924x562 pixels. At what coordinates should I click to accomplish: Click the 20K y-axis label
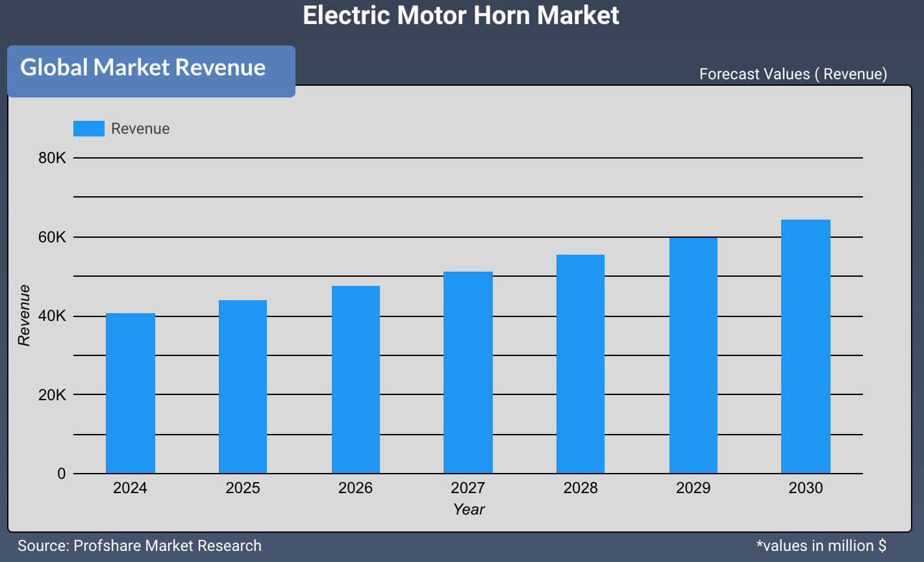[52, 395]
